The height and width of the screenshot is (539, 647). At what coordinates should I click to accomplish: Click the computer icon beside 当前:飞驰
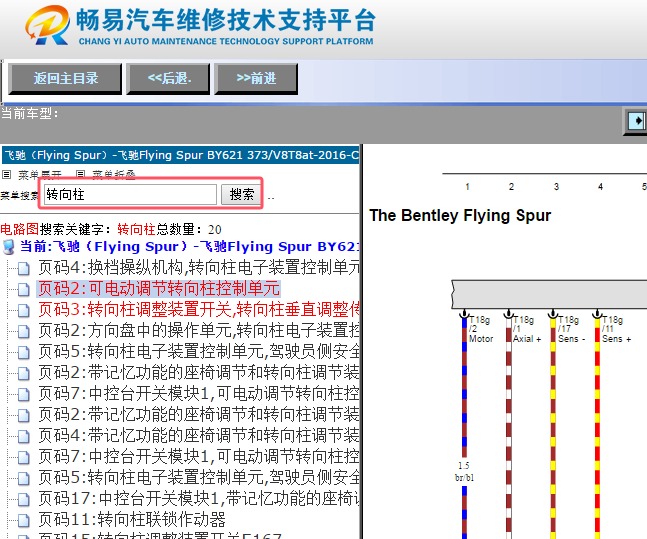pyautogui.click(x=9, y=247)
